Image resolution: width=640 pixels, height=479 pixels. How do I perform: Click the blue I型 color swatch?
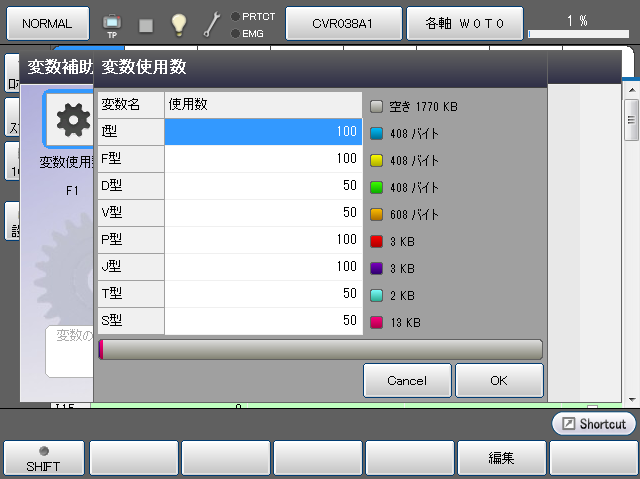point(377,132)
